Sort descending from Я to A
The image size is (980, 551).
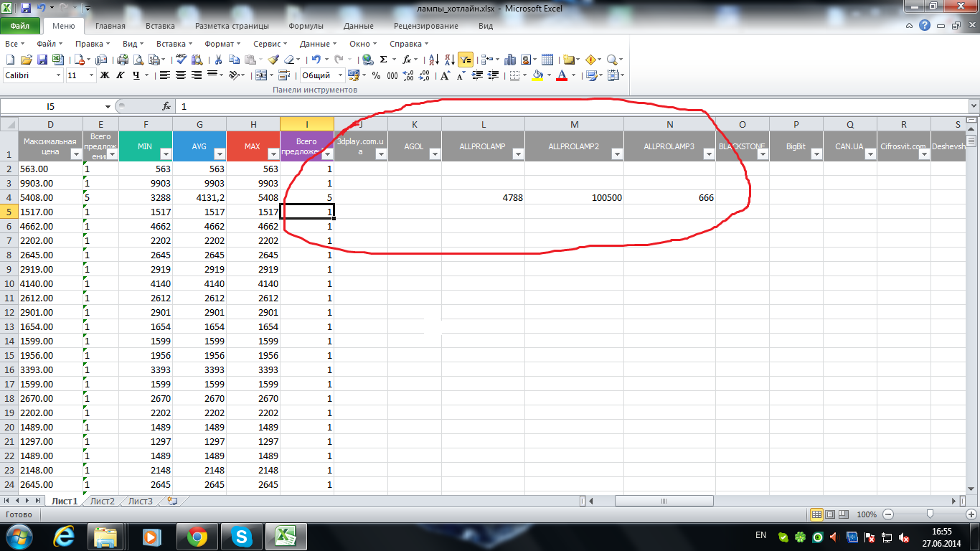pyautogui.click(x=448, y=60)
